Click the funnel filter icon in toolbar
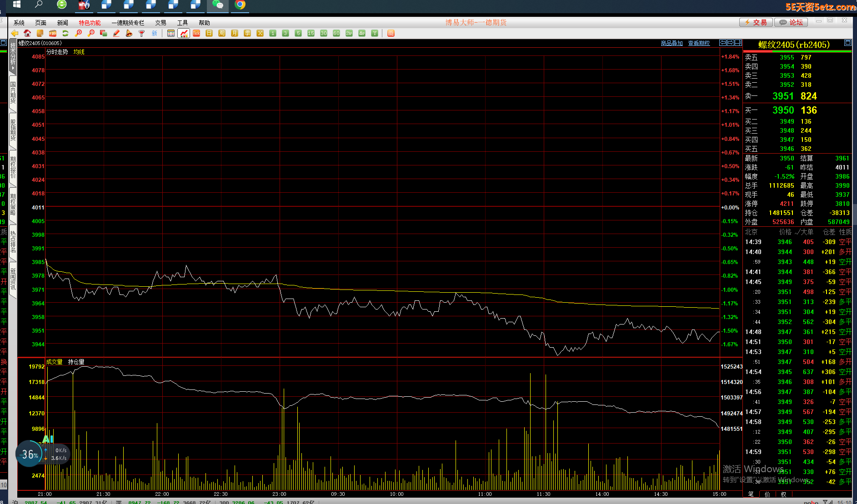857x504 pixels. [x=142, y=33]
